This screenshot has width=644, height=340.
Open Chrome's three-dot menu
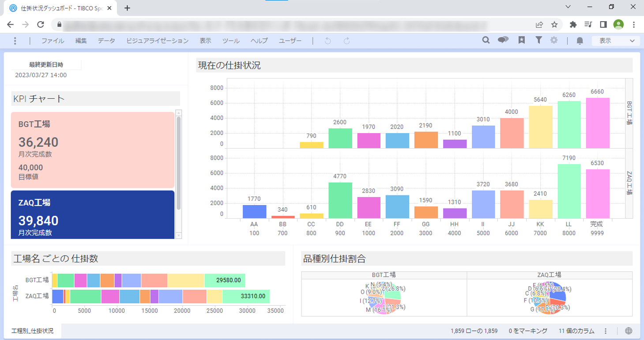coord(634,25)
